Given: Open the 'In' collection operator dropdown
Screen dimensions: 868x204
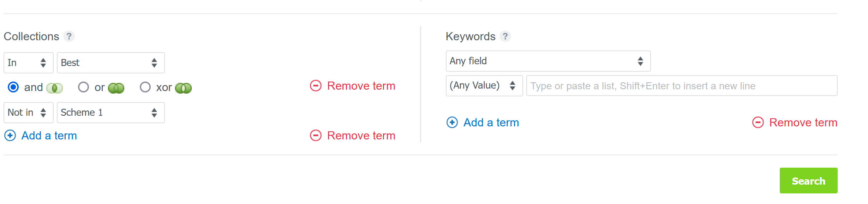Looking at the screenshot, I should click(x=29, y=63).
